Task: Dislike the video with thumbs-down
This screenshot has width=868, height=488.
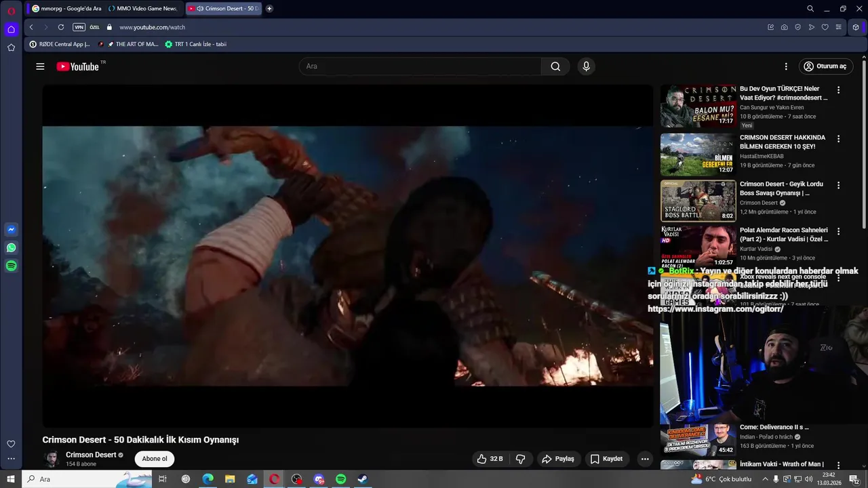Action: point(521,459)
